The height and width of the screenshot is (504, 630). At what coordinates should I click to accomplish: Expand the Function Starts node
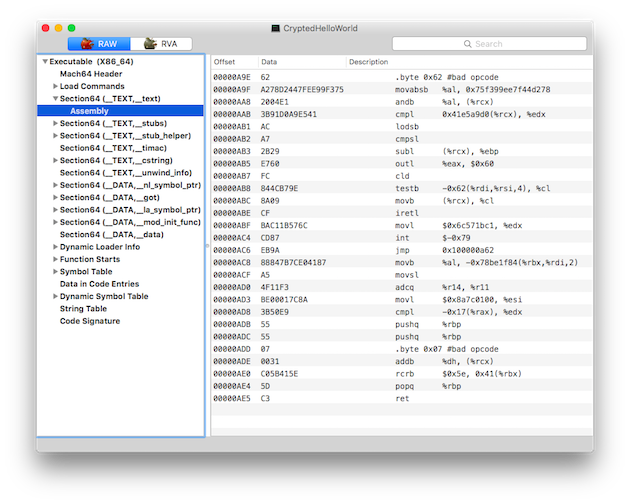(55, 259)
